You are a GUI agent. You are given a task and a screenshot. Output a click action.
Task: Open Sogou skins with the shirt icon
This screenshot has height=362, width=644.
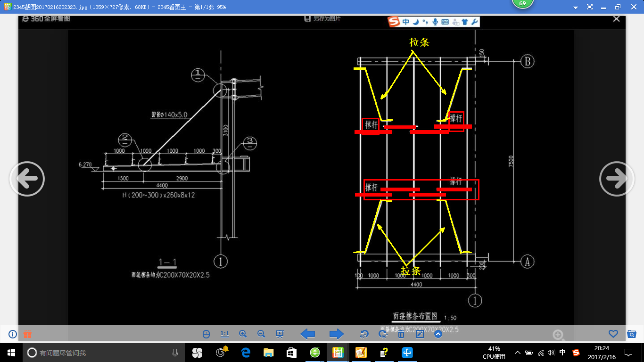pyautogui.click(x=465, y=22)
